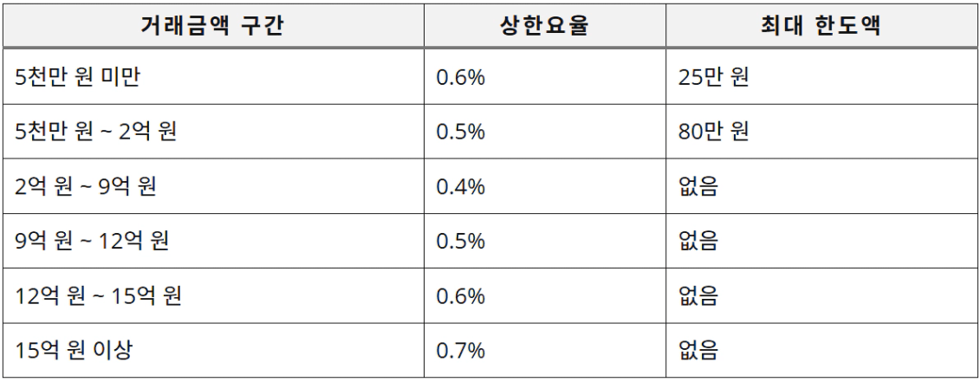Select 없음 in the 2억 원 ~ 9억 원 row

[x=699, y=186]
